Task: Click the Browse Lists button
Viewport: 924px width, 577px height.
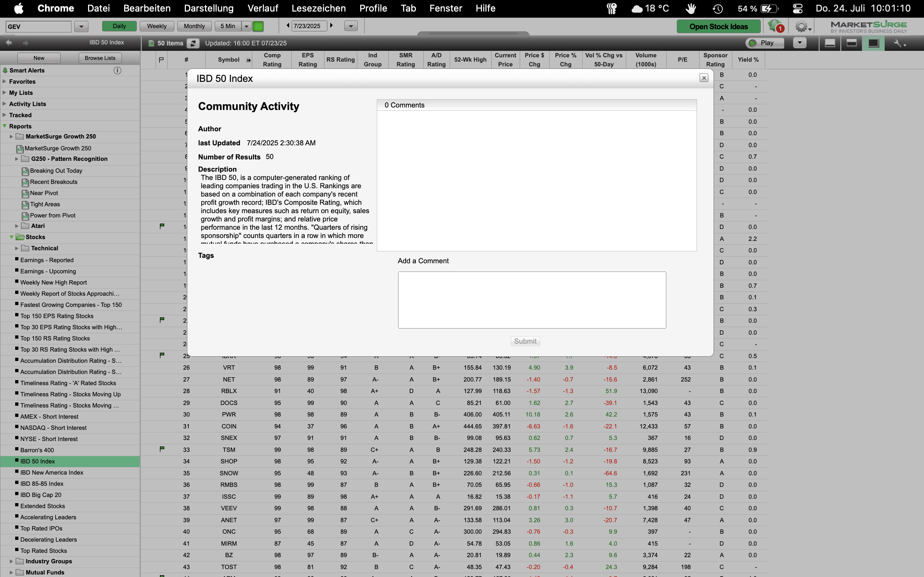Action: (100, 58)
